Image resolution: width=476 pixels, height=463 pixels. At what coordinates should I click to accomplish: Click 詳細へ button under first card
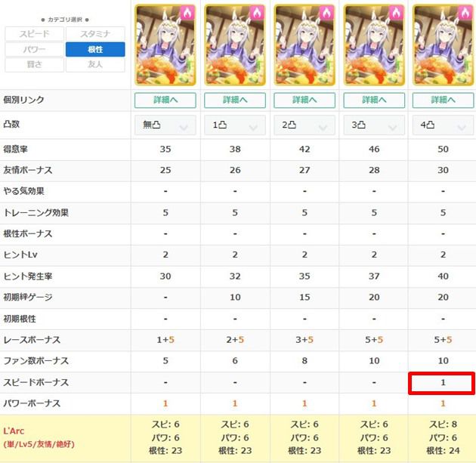[165, 100]
